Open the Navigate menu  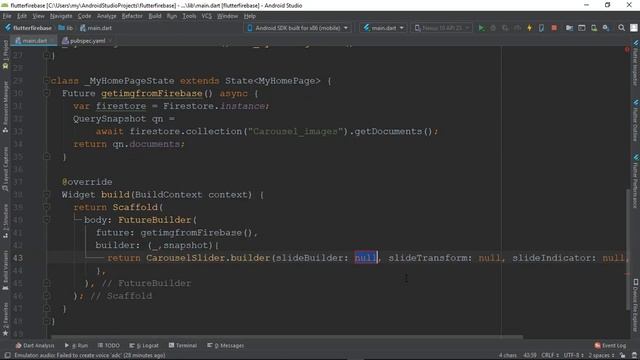tap(61, 16)
